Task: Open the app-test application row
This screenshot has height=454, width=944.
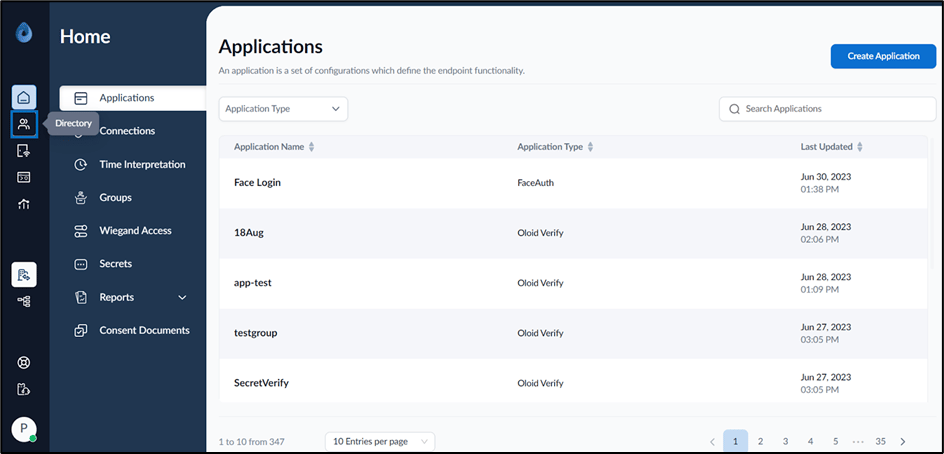Action: click(573, 283)
